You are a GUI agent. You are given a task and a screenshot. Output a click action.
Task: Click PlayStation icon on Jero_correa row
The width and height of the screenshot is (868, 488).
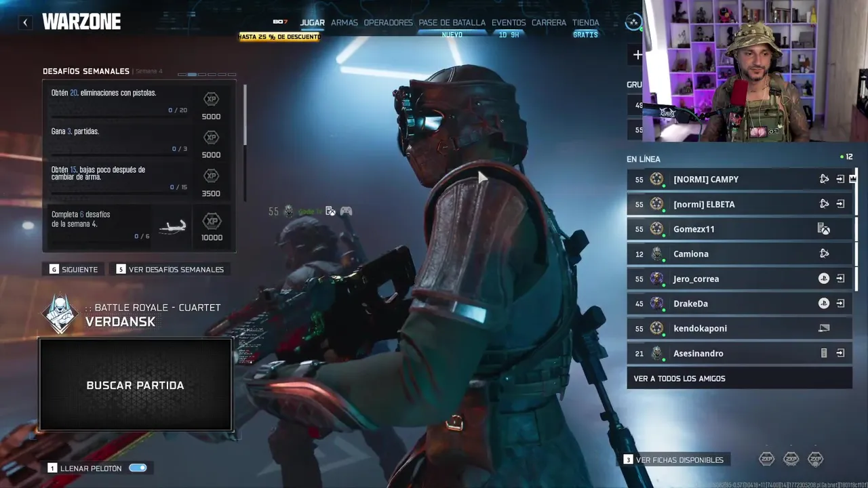point(824,279)
